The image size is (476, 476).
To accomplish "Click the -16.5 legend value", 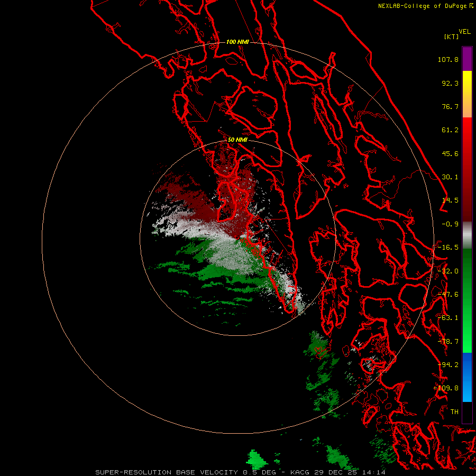I will coord(448,248).
